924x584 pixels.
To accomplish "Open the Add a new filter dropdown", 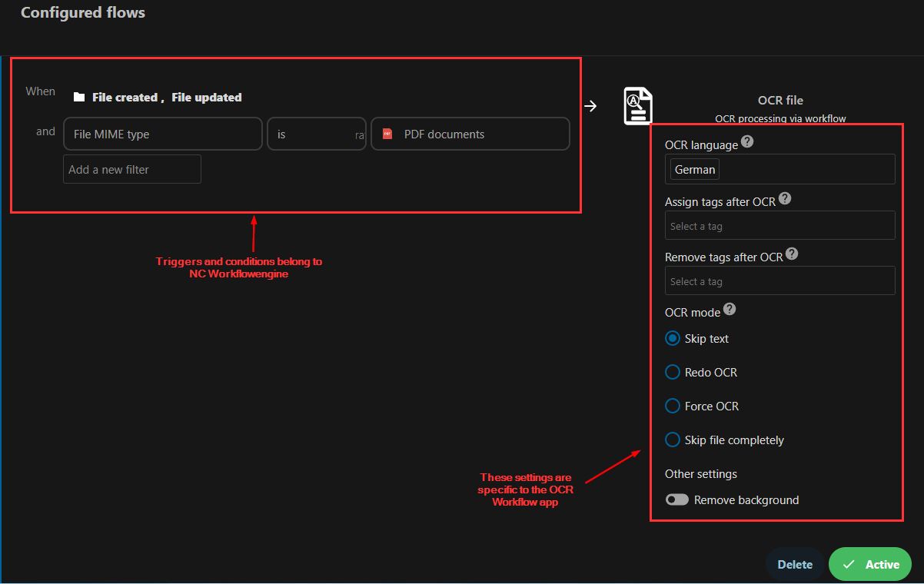I will 132,169.
